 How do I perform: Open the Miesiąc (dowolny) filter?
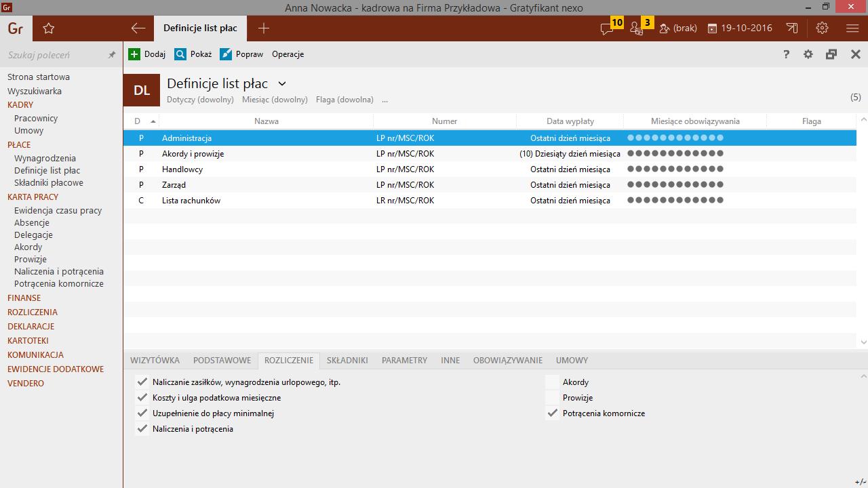[275, 100]
